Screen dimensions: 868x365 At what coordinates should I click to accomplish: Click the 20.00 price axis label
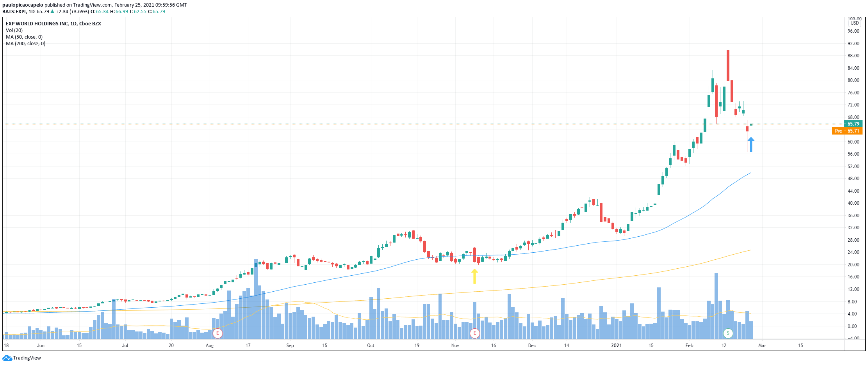coord(853,265)
